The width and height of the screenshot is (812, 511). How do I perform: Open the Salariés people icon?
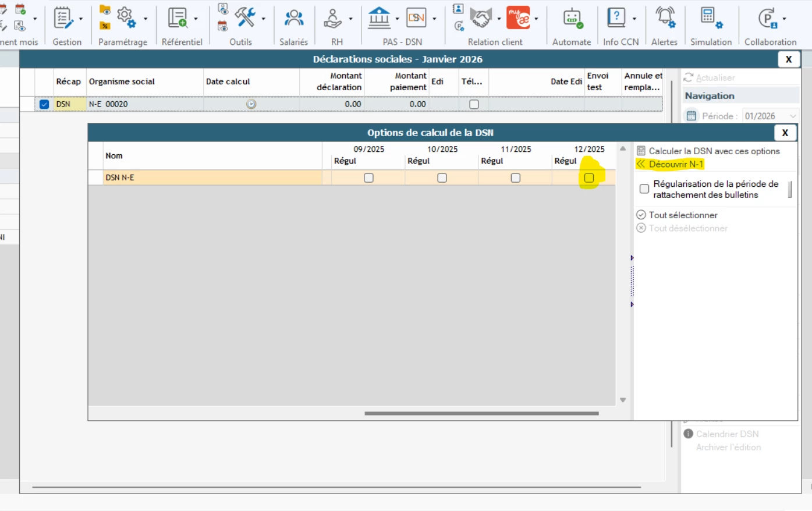click(x=294, y=18)
